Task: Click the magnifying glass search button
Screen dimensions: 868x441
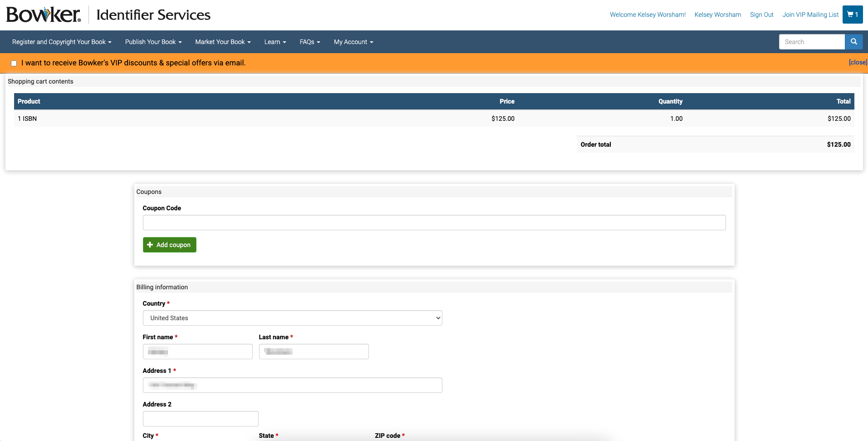Action: coord(853,42)
